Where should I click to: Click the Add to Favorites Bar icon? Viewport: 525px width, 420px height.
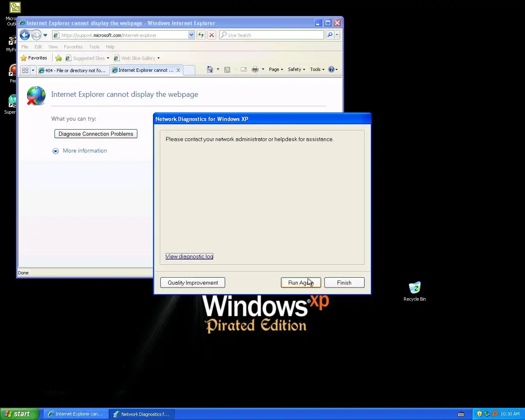(59, 58)
